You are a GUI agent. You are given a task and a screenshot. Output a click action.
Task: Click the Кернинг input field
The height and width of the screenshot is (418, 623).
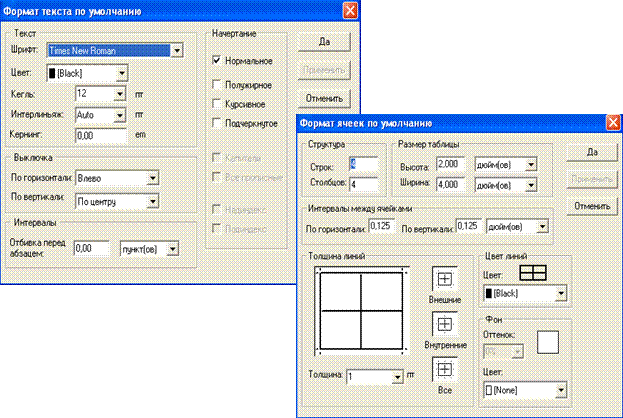click(101, 135)
